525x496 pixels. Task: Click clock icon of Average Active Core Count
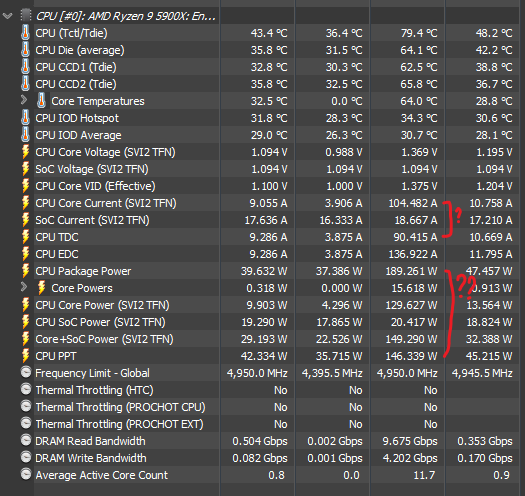coord(26,475)
